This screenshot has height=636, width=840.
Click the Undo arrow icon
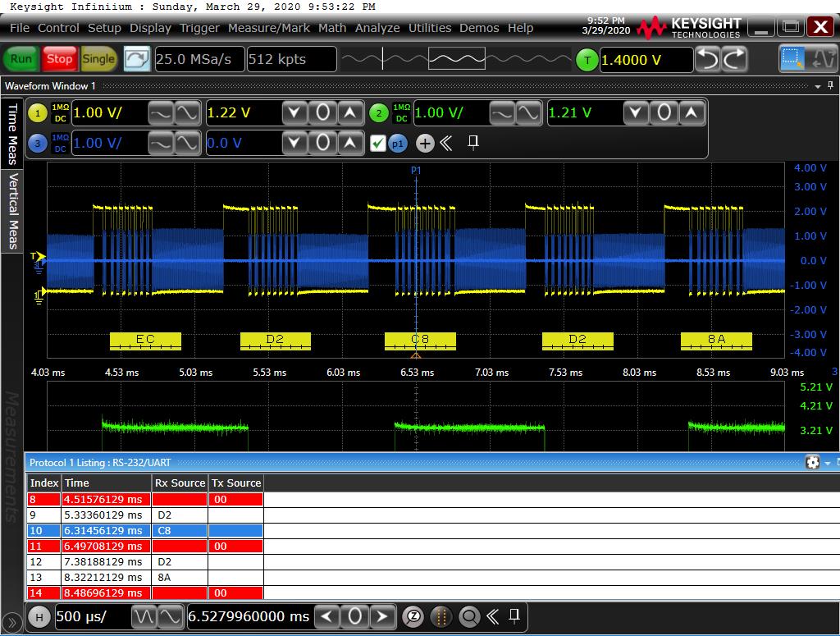708,59
